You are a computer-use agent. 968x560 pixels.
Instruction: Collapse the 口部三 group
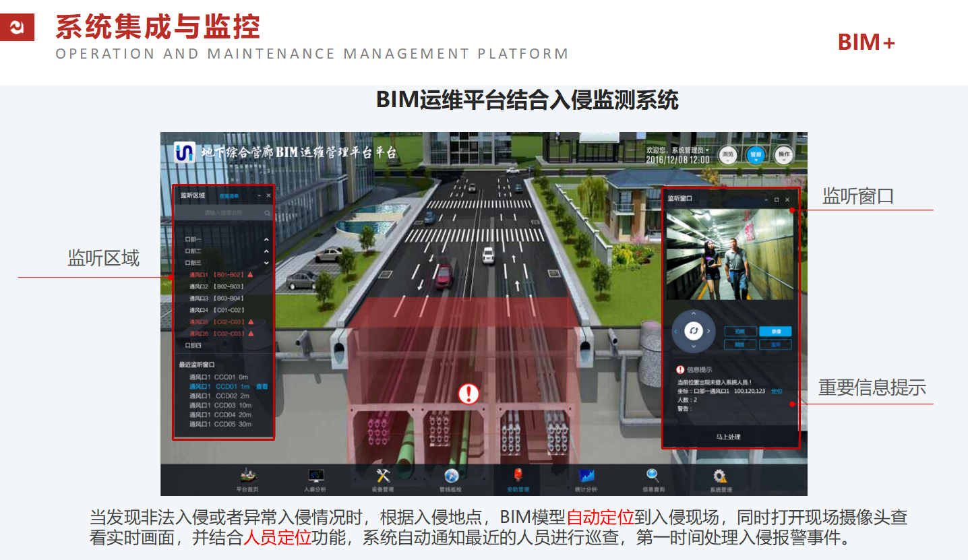[266, 263]
